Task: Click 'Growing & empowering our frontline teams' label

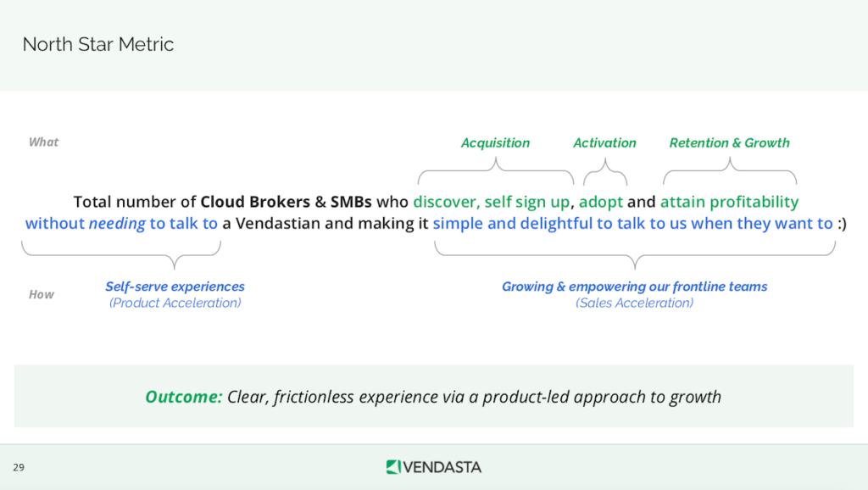Action: point(634,287)
